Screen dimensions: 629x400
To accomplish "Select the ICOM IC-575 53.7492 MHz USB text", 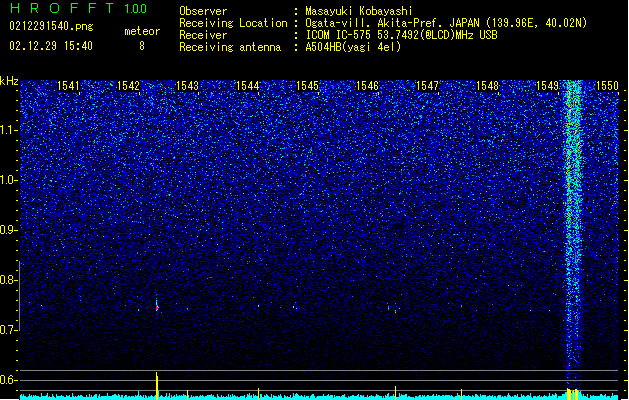I will [402, 35].
